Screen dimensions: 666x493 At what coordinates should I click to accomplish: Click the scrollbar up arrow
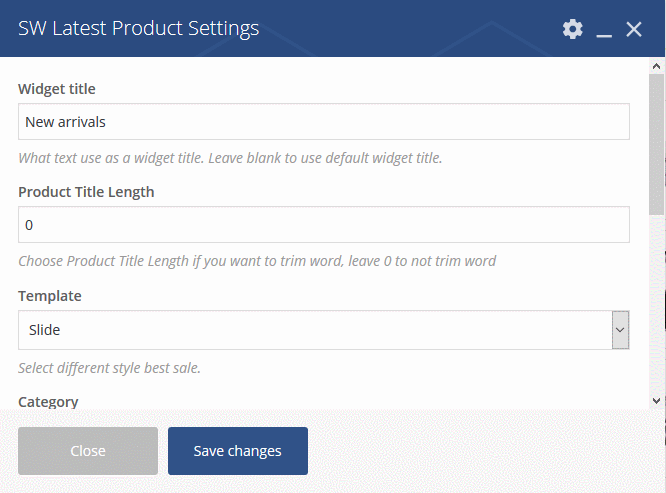click(x=656, y=67)
